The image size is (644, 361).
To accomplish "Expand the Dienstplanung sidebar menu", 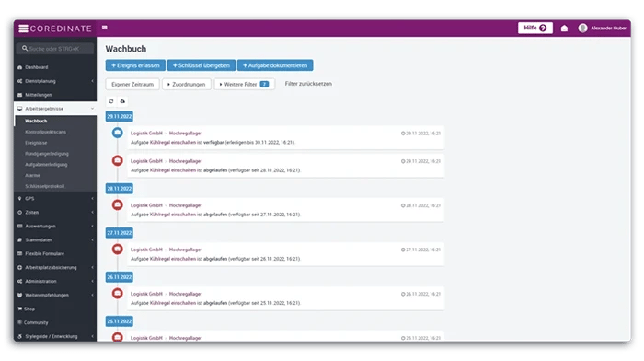I will point(55,81).
